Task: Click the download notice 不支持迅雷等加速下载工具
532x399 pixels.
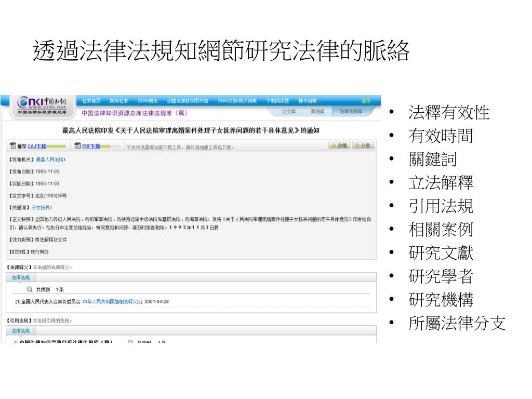Action: click(x=180, y=147)
